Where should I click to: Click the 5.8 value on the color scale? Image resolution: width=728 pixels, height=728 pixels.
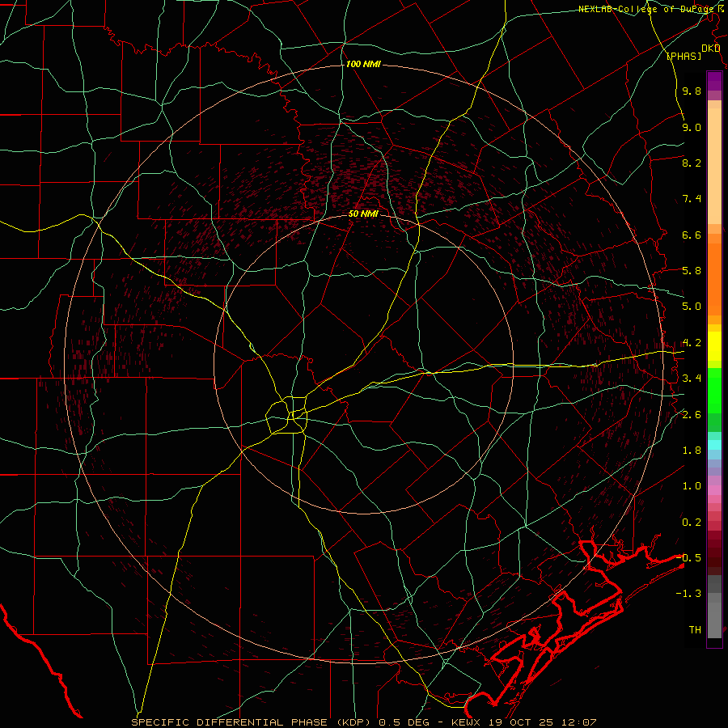pos(692,271)
